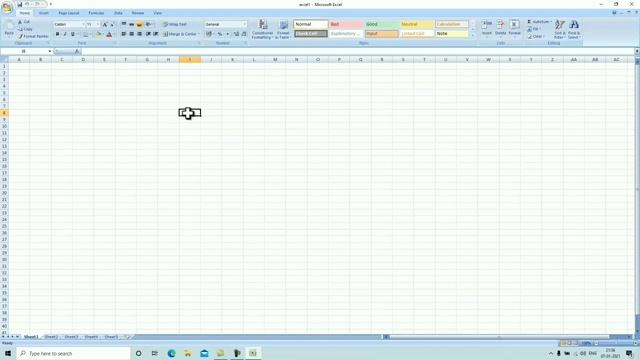The height and width of the screenshot is (360, 640).
Task: Toggle Underline formatting
Action: coord(73,34)
